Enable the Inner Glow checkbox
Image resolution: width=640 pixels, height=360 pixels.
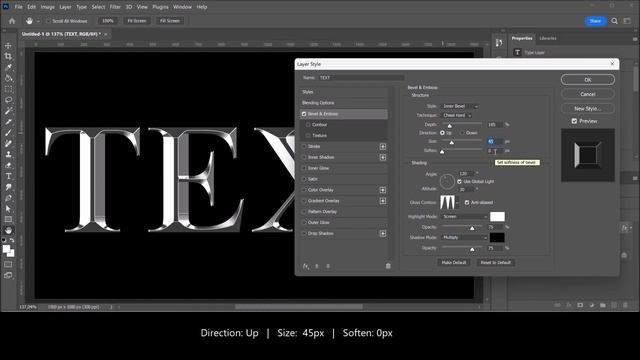[x=304, y=168]
